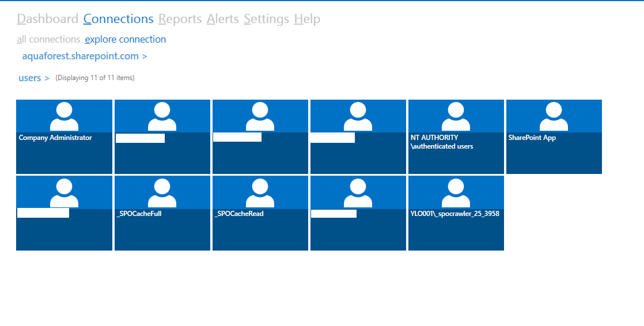Select the NT AUTHORITY authenticated users avatar

point(456,116)
